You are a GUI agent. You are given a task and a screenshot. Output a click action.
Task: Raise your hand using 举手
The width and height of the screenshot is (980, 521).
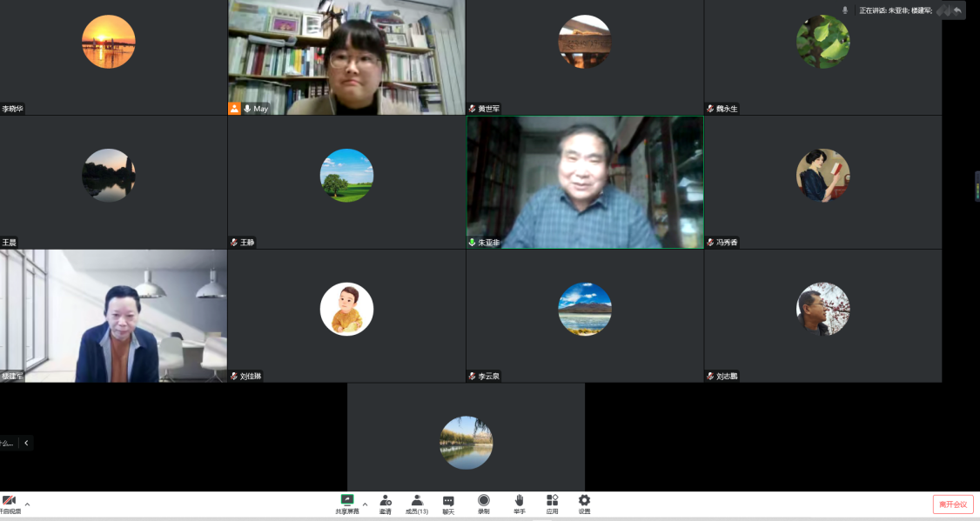(519, 503)
